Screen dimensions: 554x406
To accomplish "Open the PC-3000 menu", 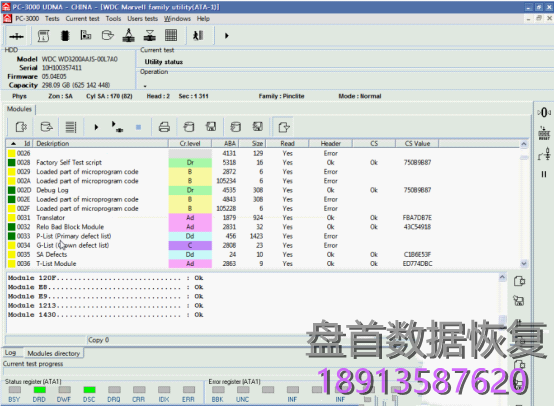I will 27,18.
